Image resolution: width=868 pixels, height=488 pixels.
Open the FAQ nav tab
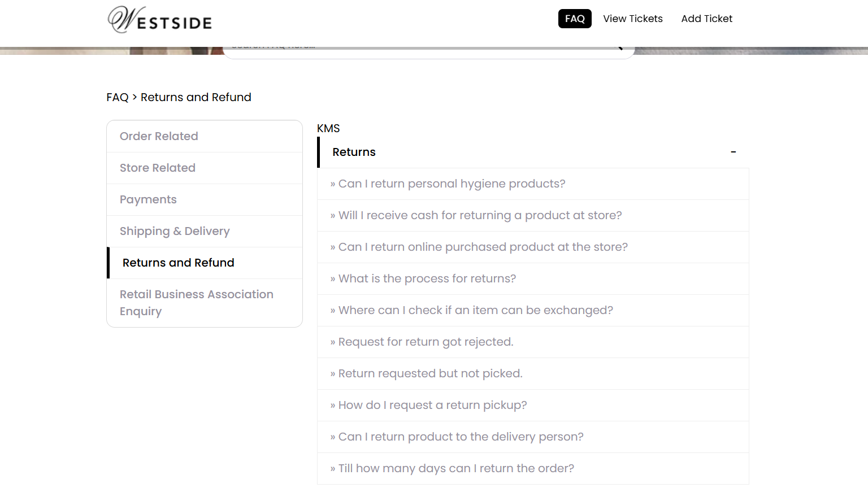(x=575, y=19)
